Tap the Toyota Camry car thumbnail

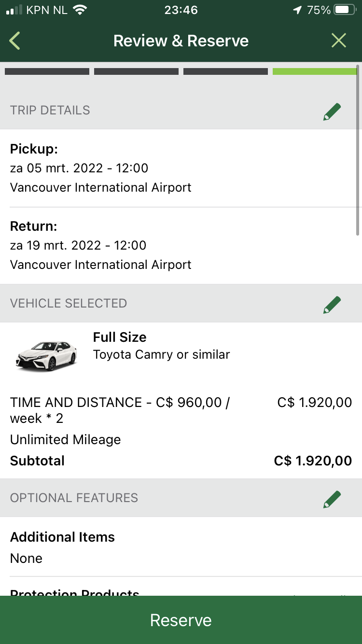click(x=46, y=355)
